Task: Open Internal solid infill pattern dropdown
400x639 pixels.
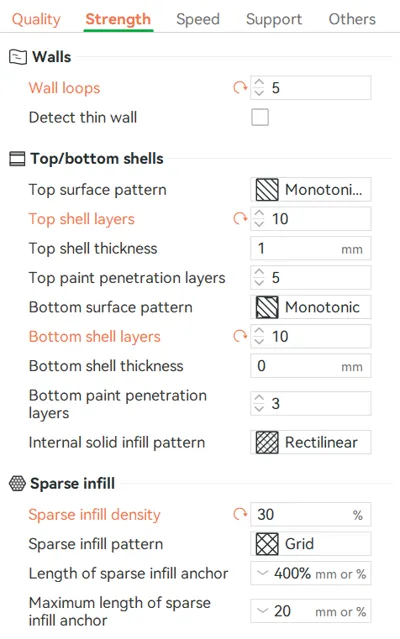Action: click(x=311, y=442)
